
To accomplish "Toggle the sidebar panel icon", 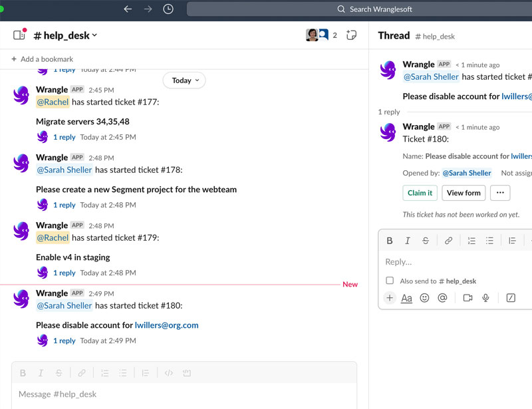I will point(19,35).
